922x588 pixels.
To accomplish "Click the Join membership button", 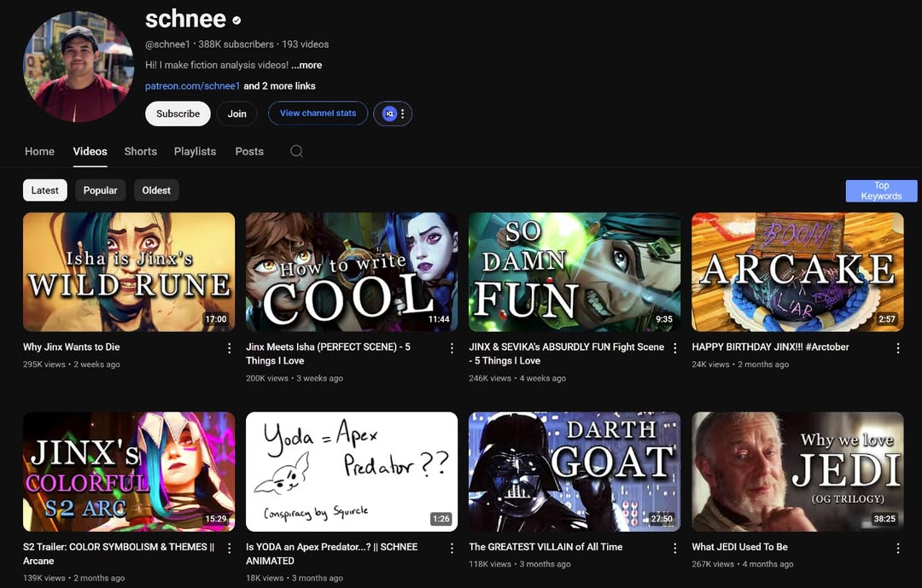I will [237, 114].
